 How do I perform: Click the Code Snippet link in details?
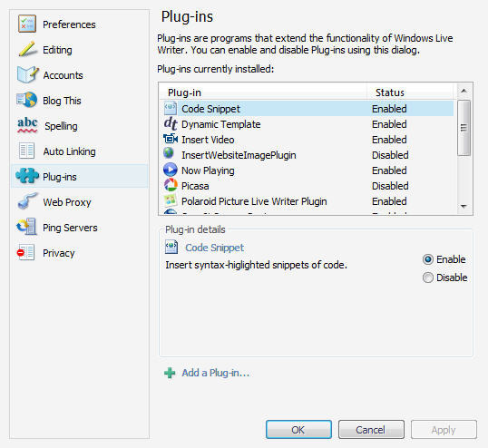click(x=214, y=248)
